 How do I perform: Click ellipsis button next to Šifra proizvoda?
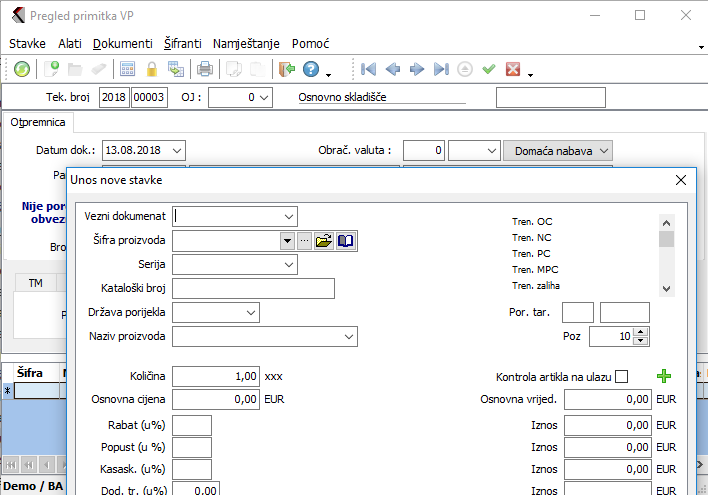point(304,240)
